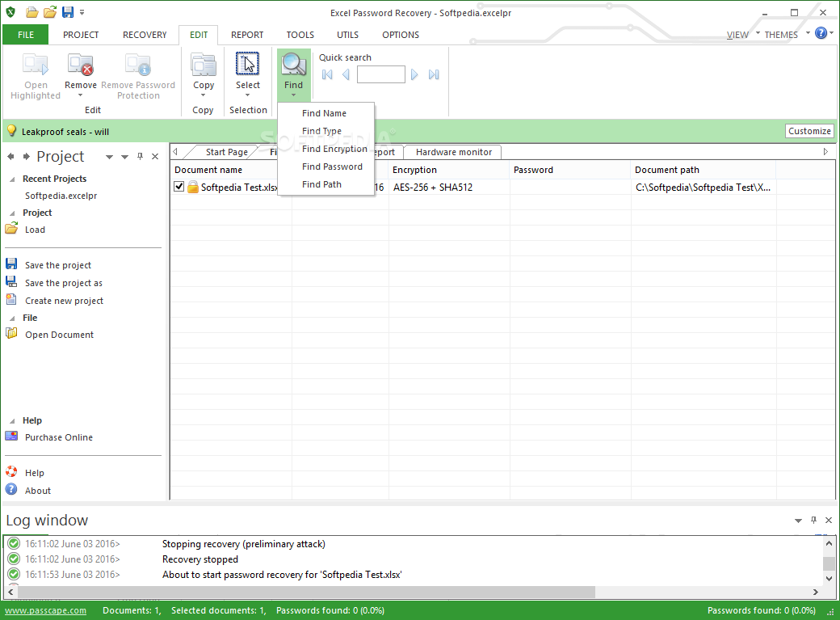Click the Purchase Online card icon
The height and width of the screenshot is (620, 840).
[11, 436]
